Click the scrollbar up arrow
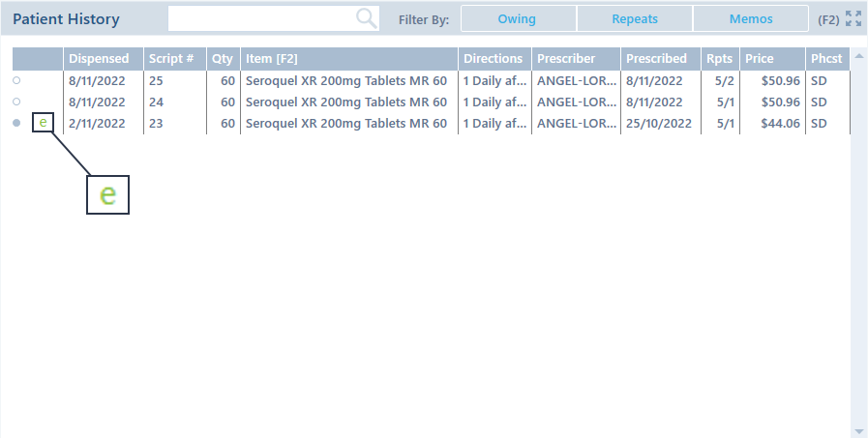 (858, 56)
